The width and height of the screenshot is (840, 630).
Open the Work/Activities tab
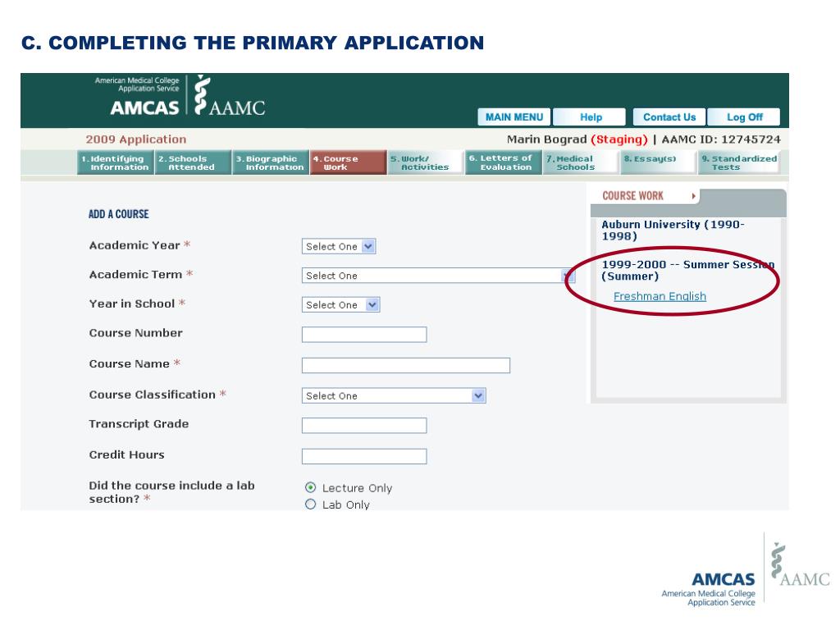(x=426, y=162)
